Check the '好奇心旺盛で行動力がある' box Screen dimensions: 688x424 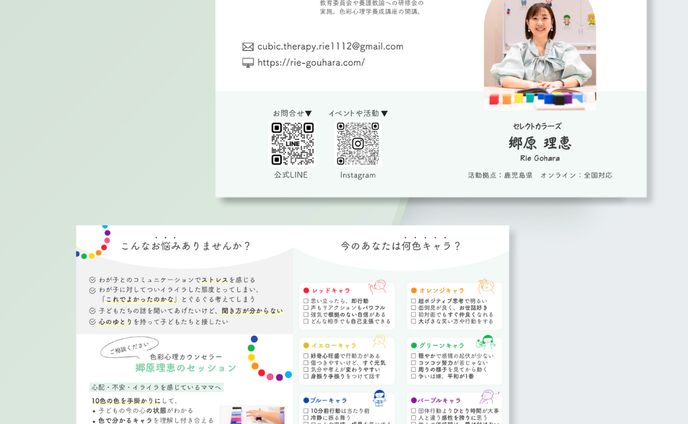click(x=306, y=356)
